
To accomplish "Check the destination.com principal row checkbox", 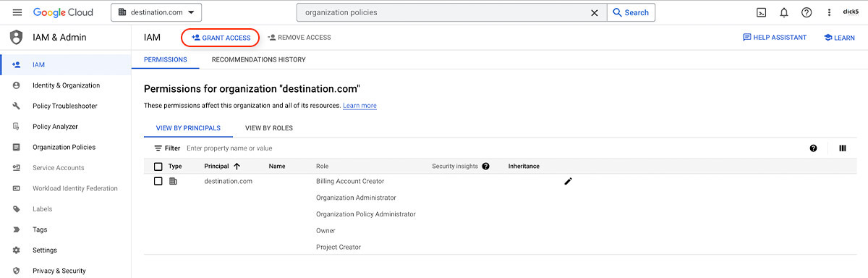I will click(x=158, y=181).
